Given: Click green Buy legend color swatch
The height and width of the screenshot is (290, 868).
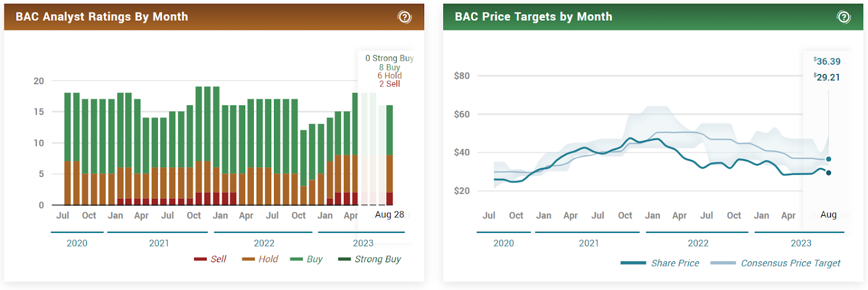Looking at the screenshot, I should pos(297,260).
